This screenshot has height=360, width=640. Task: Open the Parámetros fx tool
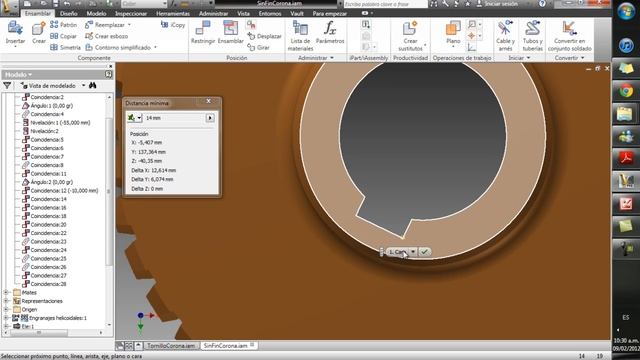(x=330, y=33)
